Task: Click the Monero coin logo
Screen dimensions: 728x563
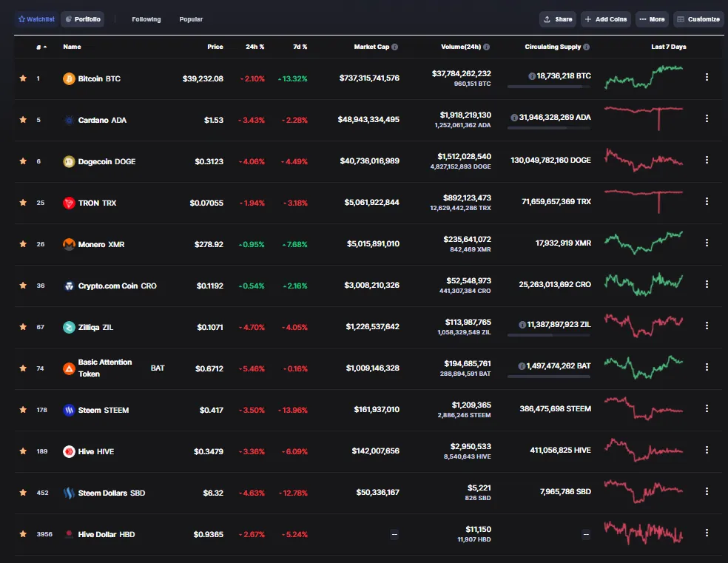Action: pos(69,244)
